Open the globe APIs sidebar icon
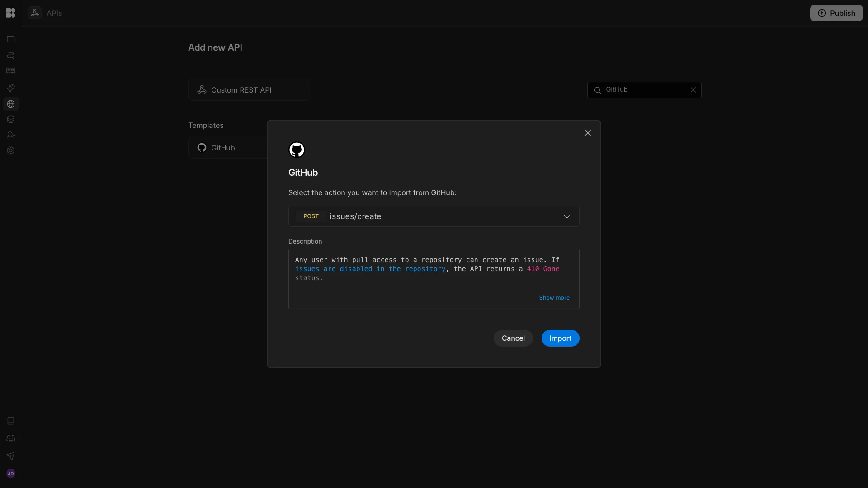This screenshot has height=488, width=868. tap(11, 104)
